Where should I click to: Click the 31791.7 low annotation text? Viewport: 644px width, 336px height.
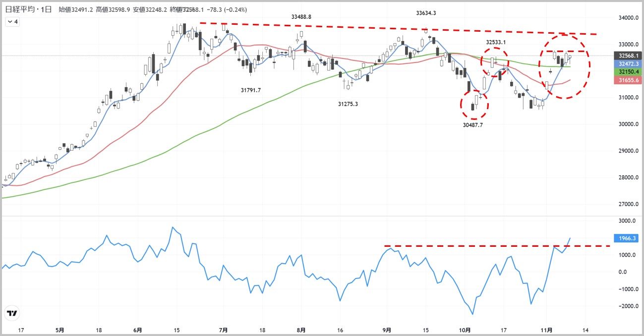click(x=251, y=90)
